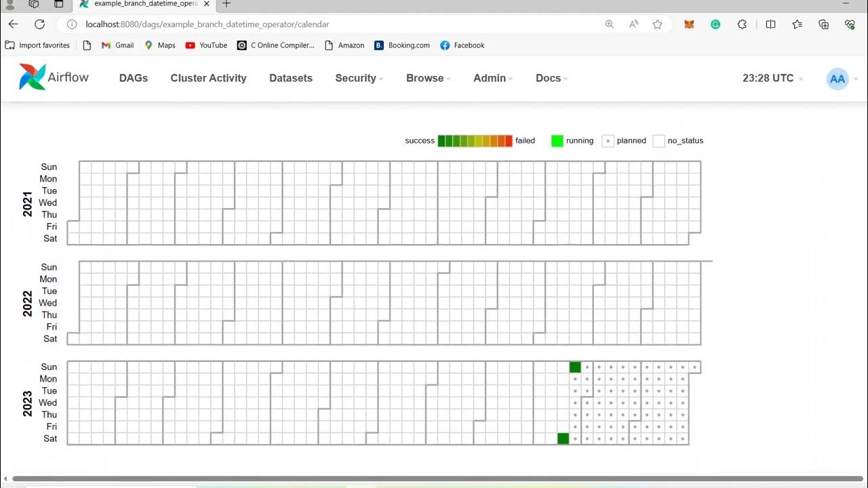The image size is (868, 488).
Task: Open the workspaces icon in title bar
Action: [x=34, y=4]
